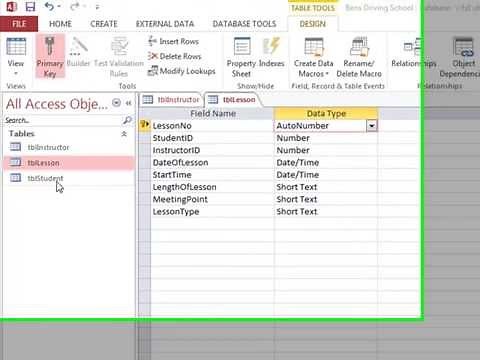Click Modify Lookups
Viewport: 480px width, 360px height.
tap(182, 71)
